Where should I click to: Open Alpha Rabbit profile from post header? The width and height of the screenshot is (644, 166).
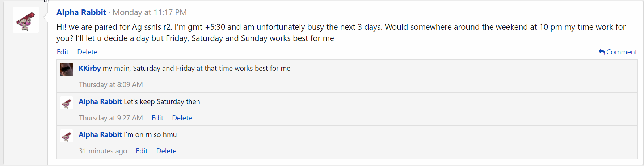click(x=81, y=12)
